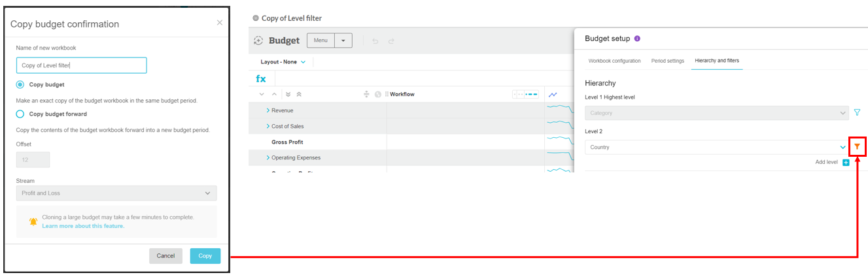Screen dimensions: 868x275
Task: Expand the Operating Expenses row
Action: 268,157
